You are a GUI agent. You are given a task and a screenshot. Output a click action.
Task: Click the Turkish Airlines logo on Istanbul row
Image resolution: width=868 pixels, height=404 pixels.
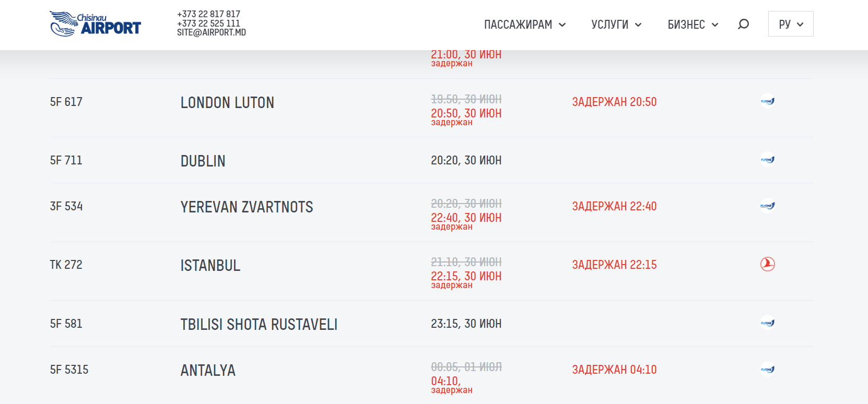(767, 264)
